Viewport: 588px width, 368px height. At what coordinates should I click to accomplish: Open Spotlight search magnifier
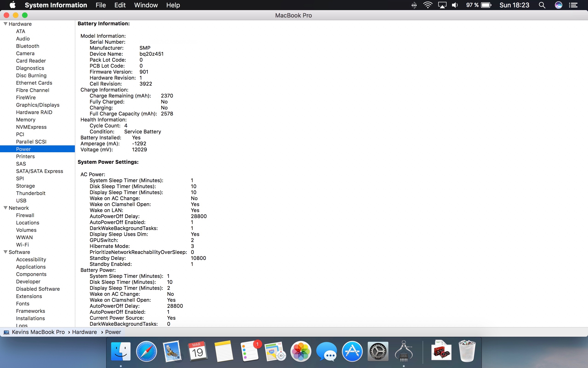tap(542, 5)
